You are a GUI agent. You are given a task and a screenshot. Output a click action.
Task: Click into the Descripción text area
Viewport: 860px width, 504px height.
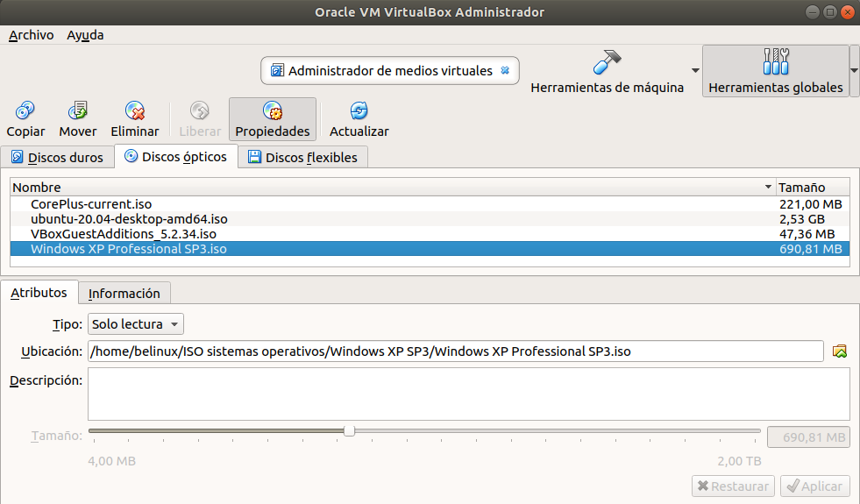tap(469, 394)
